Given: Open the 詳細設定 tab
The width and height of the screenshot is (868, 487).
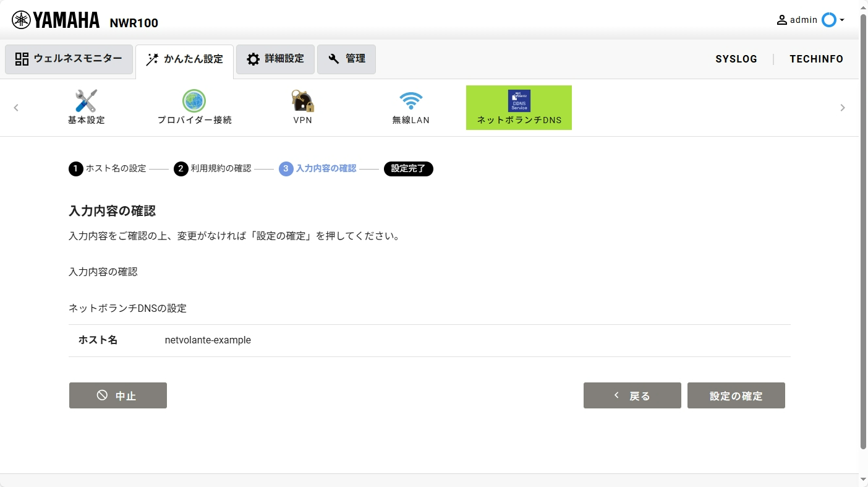Looking at the screenshot, I should click(275, 59).
